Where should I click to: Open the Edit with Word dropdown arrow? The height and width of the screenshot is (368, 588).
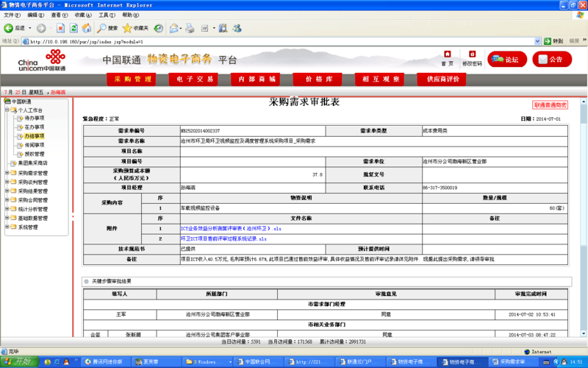click(214, 28)
